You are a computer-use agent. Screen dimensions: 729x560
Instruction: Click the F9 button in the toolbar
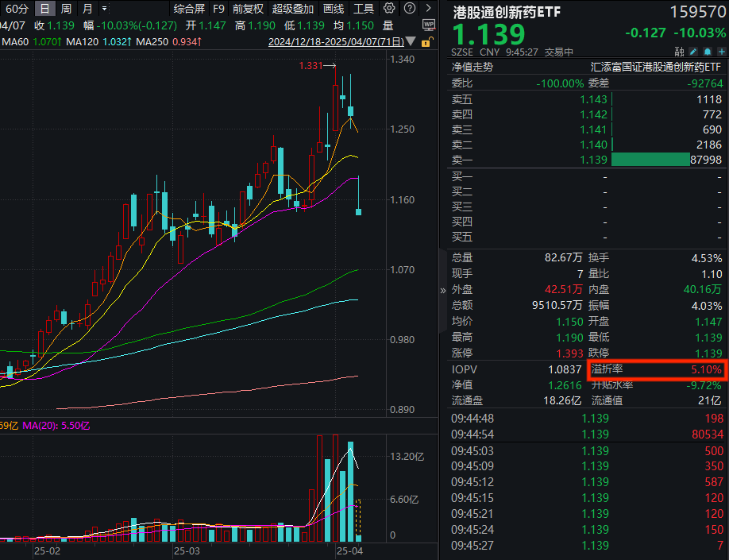(219, 9)
